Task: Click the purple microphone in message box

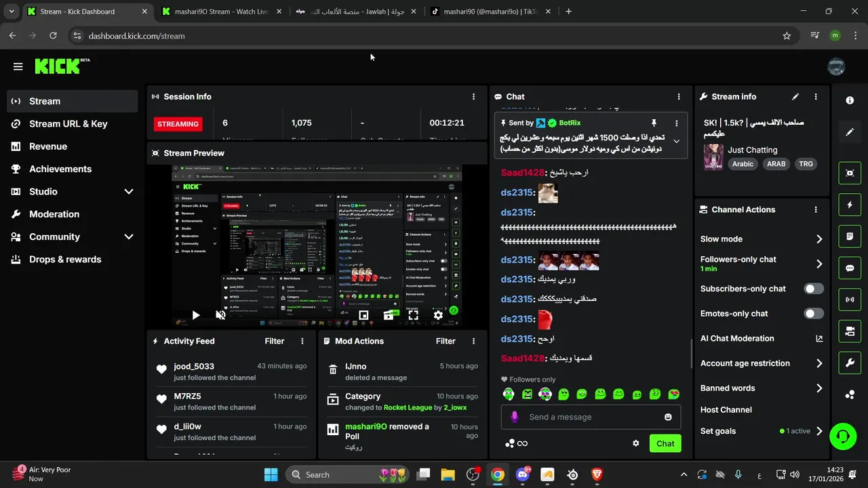Action: point(515,418)
